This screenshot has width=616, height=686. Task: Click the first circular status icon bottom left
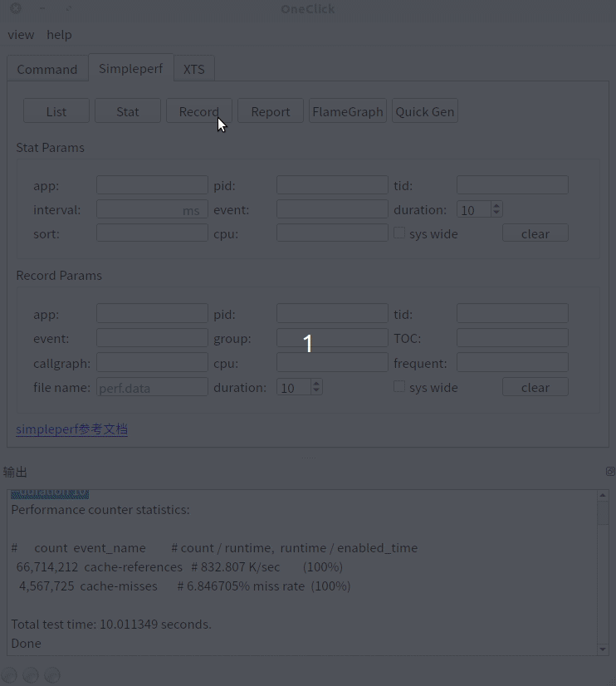pos(9,674)
